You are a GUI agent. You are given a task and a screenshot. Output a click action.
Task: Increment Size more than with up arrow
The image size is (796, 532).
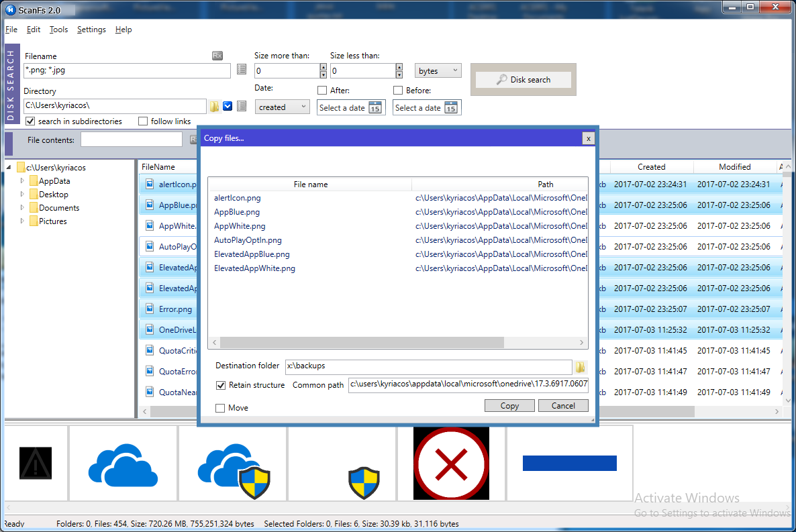pyautogui.click(x=323, y=67)
